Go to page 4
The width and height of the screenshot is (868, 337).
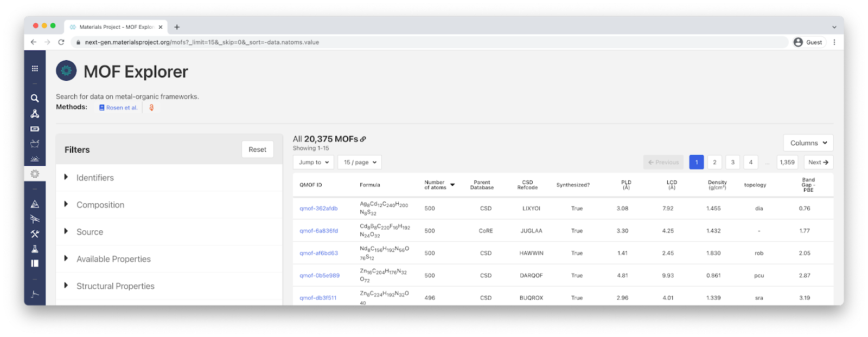[x=751, y=162]
